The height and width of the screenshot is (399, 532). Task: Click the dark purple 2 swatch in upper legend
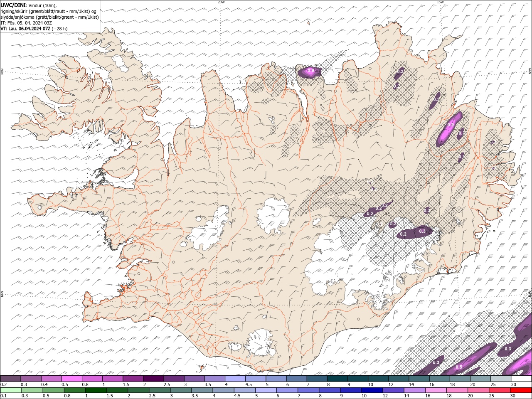coord(153,379)
